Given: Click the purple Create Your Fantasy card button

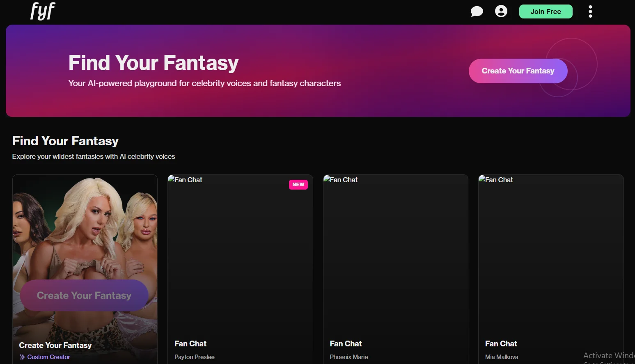Looking at the screenshot, I should pos(84,295).
